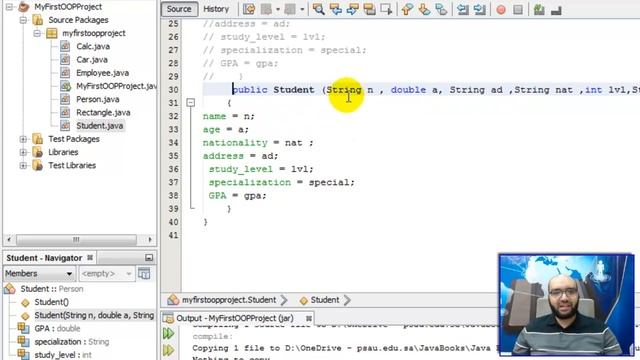640x360 pixels.
Task: Select study_level : int field
Action: [63, 355]
